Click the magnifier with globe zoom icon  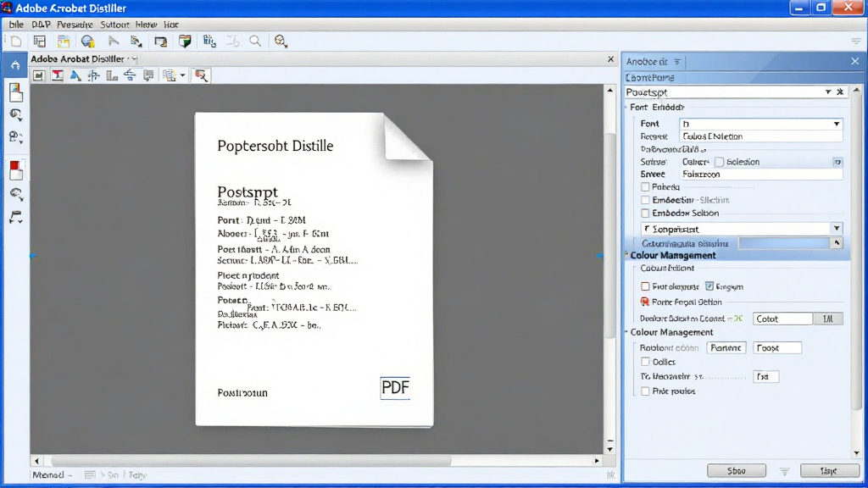[281, 42]
